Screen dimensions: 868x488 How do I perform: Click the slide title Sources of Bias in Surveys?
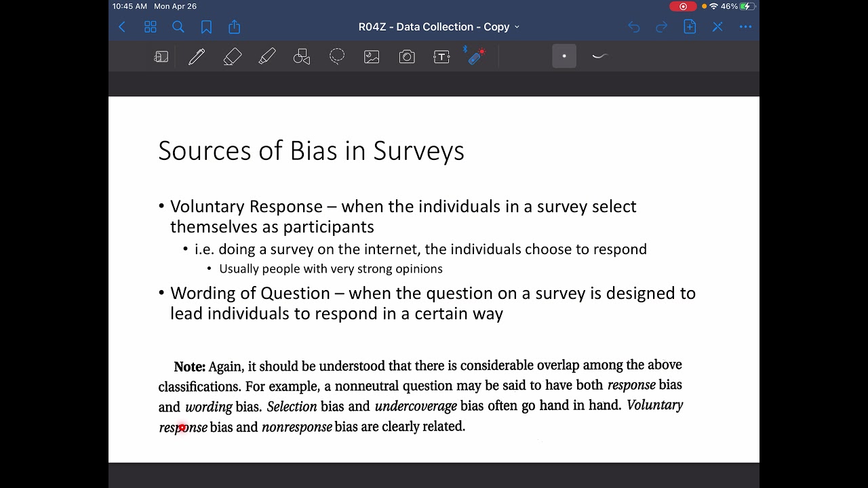click(x=311, y=150)
